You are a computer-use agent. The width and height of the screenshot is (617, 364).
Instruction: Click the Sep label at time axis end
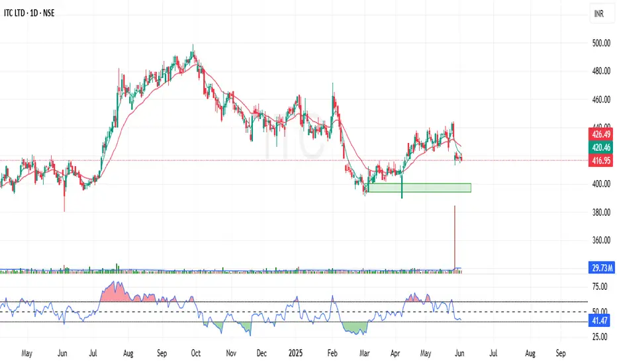pyautogui.click(x=561, y=353)
